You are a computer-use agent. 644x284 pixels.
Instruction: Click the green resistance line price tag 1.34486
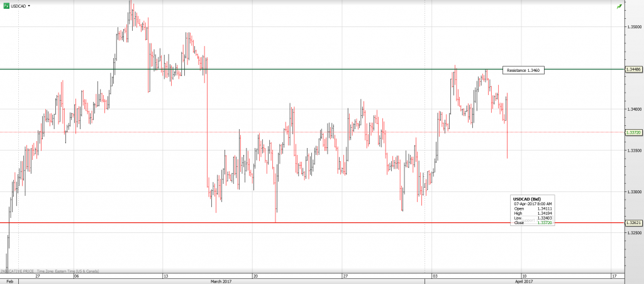tap(633, 69)
